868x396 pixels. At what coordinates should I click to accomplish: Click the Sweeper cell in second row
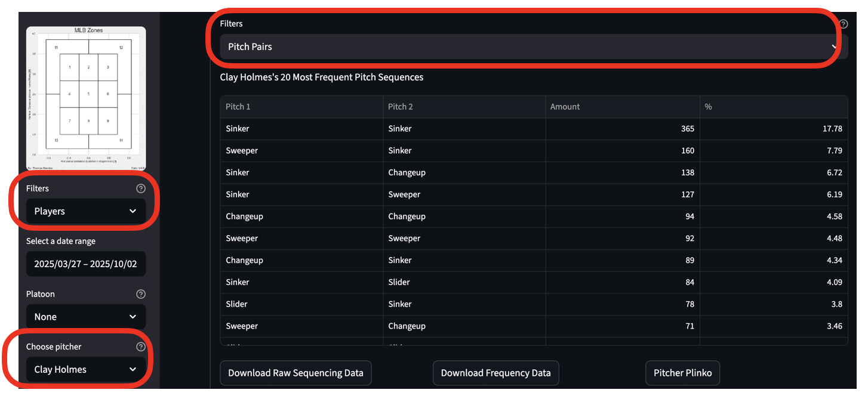242,151
